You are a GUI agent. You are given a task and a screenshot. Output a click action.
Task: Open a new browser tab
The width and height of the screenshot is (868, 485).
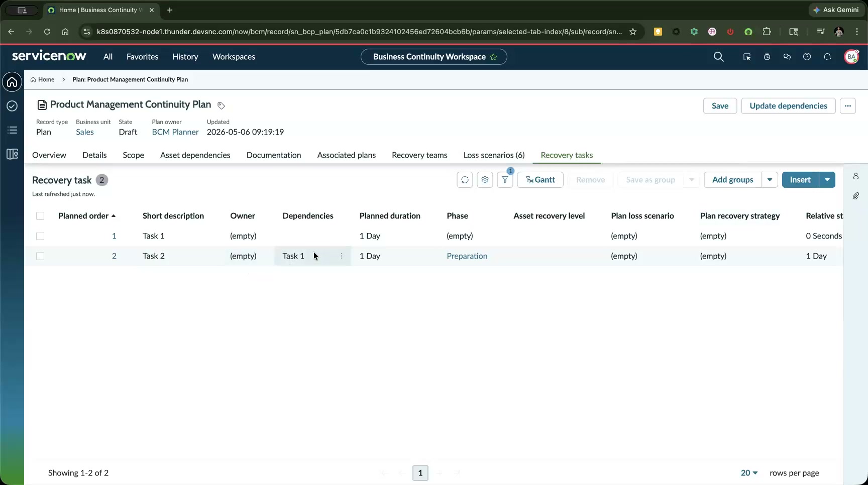[x=170, y=10]
